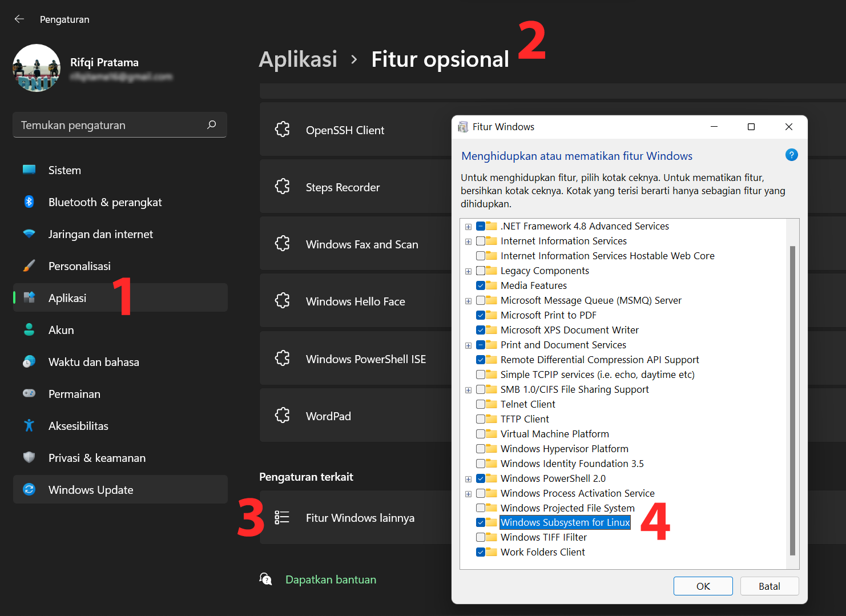Image resolution: width=846 pixels, height=616 pixels.
Task: Enable the Telnet Client checkbox
Action: click(481, 404)
